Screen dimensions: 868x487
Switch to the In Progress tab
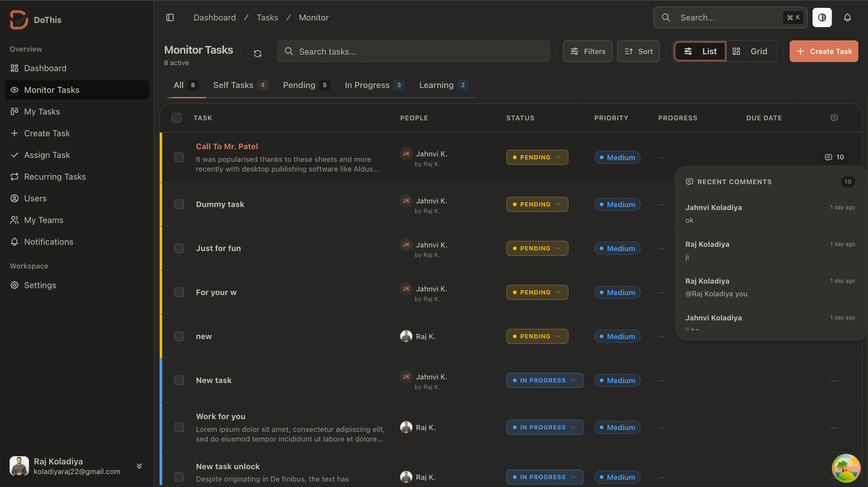click(x=374, y=85)
